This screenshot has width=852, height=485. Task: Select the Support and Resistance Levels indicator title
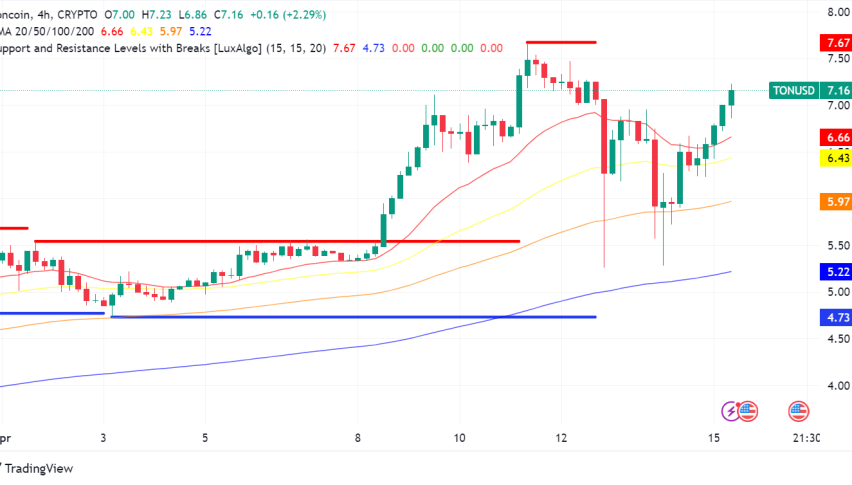[x=161, y=48]
